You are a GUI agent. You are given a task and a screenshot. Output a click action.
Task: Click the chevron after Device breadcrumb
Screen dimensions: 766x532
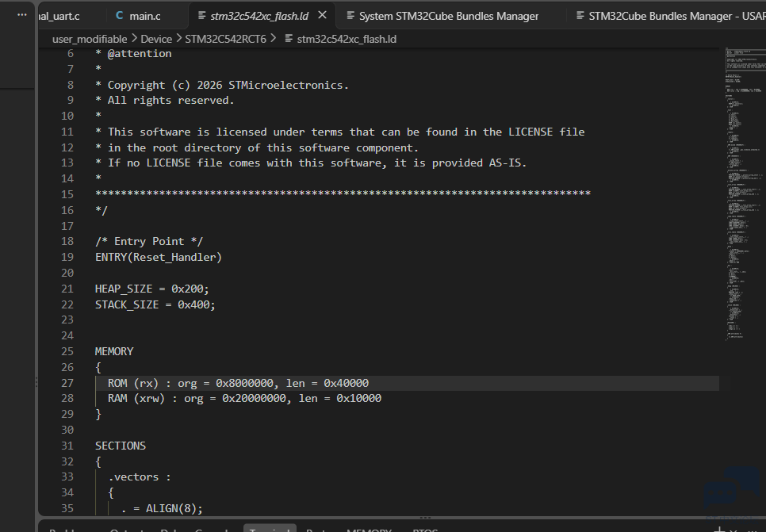pos(178,38)
